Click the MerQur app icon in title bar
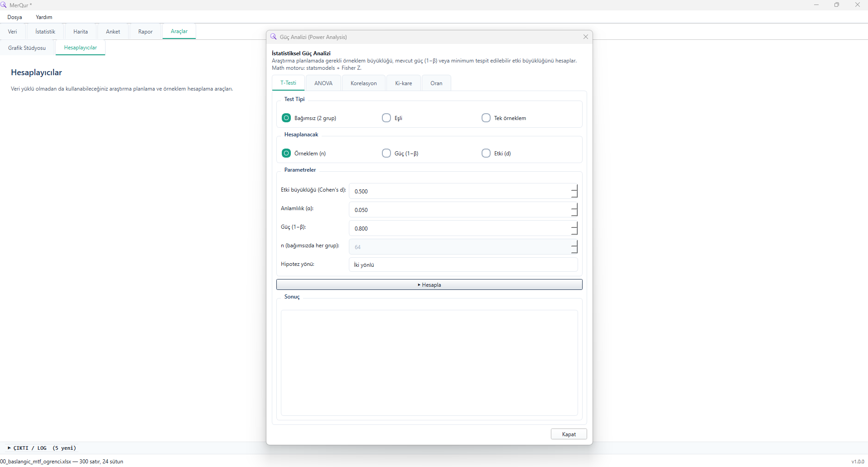Viewport: 868px width, 467px height. click(x=4, y=5)
